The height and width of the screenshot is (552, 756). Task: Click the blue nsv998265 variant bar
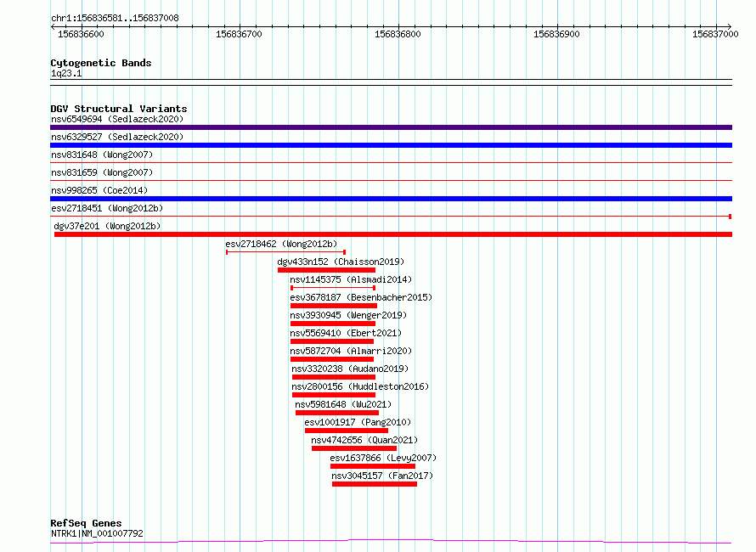pos(391,199)
